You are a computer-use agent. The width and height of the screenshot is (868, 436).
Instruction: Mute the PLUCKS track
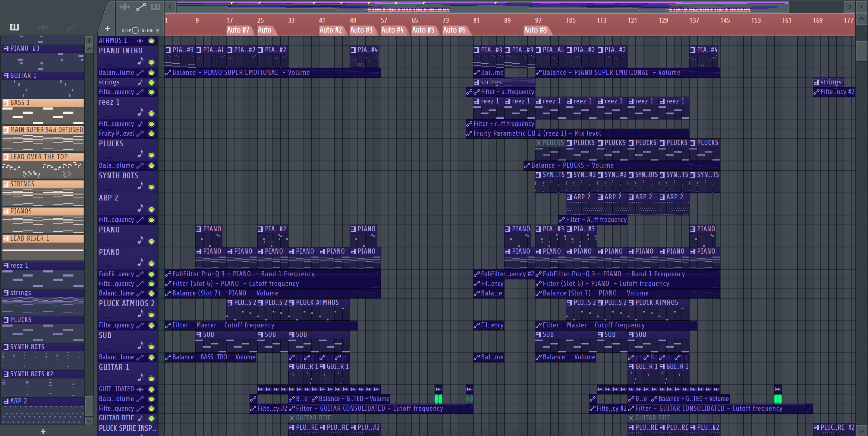(x=152, y=155)
